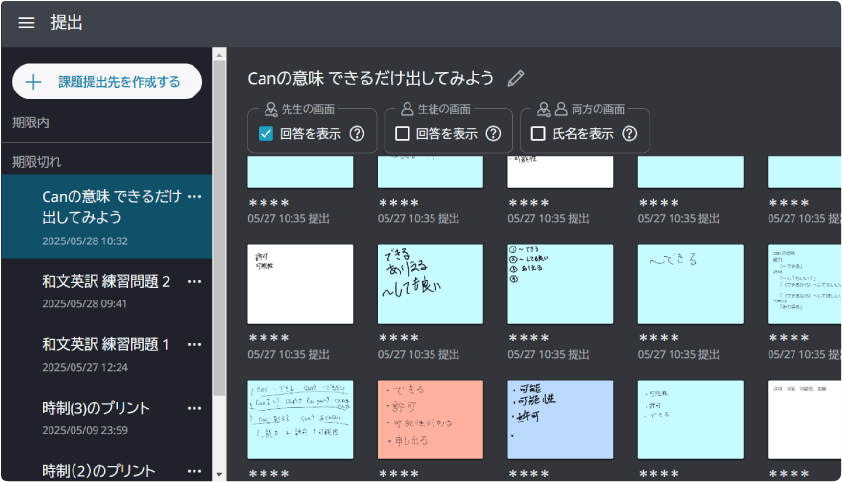Open more options for 時制(3)のプリント

coord(195,408)
